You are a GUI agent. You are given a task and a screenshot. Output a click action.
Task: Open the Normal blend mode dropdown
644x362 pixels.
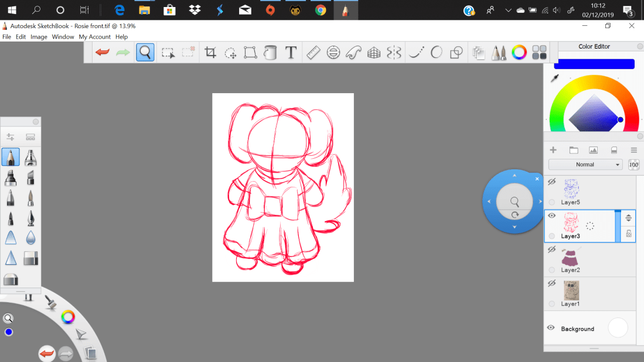(585, 165)
